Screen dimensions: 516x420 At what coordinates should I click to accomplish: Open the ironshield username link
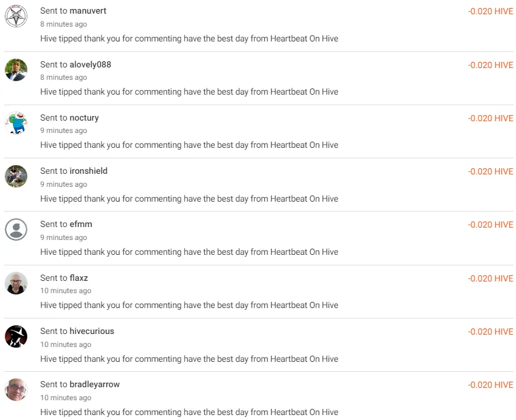coord(88,171)
